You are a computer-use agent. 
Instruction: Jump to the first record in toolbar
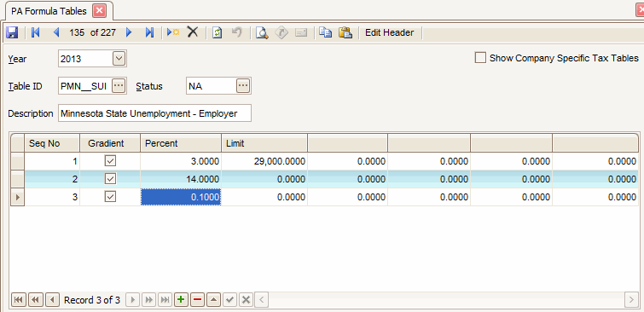[35, 32]
